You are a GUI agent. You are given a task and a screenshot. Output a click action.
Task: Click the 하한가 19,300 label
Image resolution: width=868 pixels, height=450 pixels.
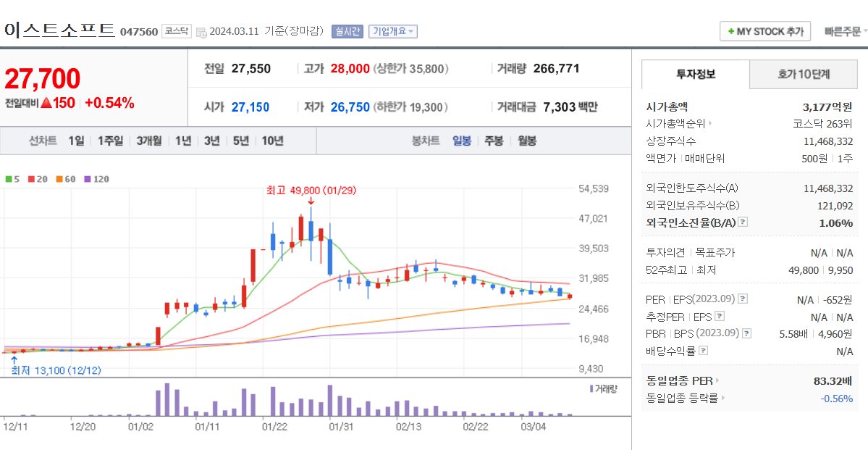(410, 107)
